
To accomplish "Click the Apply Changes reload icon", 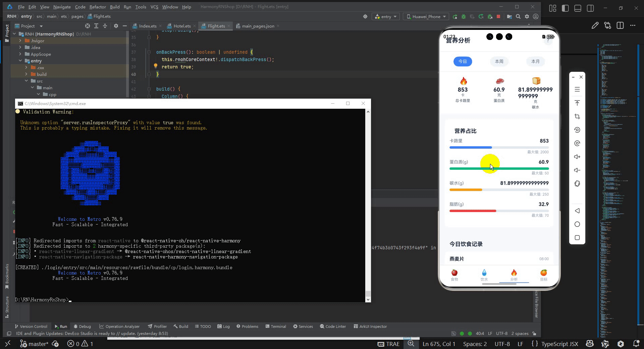I will pos(481,16).
